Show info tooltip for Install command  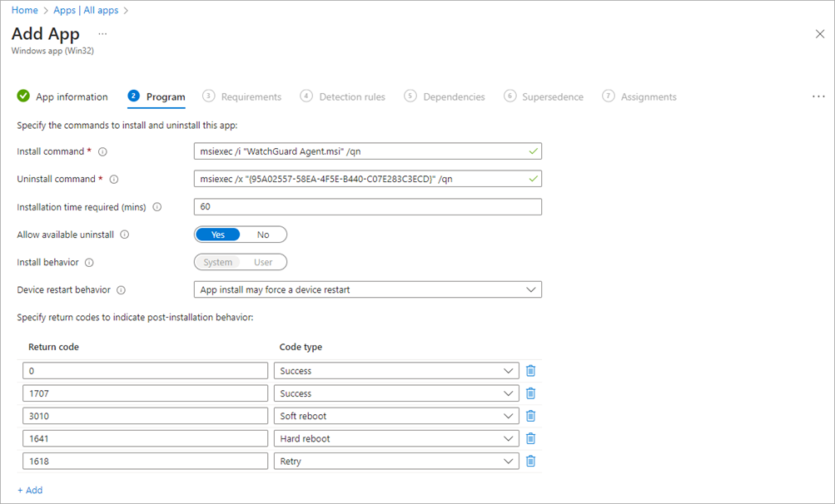(103, 151)
